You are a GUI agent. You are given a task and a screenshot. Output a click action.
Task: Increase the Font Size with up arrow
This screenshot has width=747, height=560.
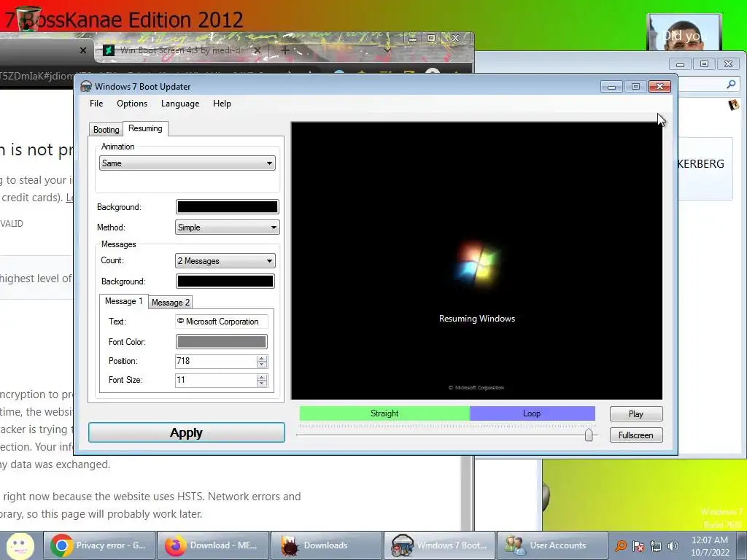point(262,377)
